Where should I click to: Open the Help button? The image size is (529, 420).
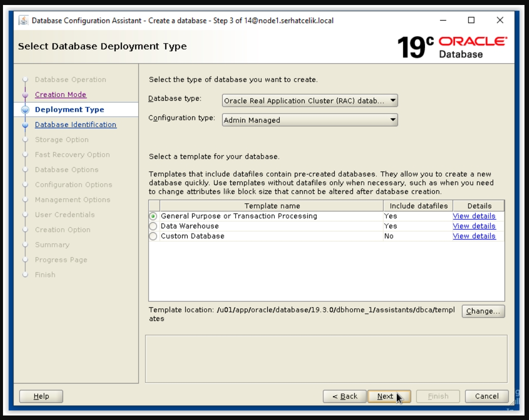click(41, 396)
